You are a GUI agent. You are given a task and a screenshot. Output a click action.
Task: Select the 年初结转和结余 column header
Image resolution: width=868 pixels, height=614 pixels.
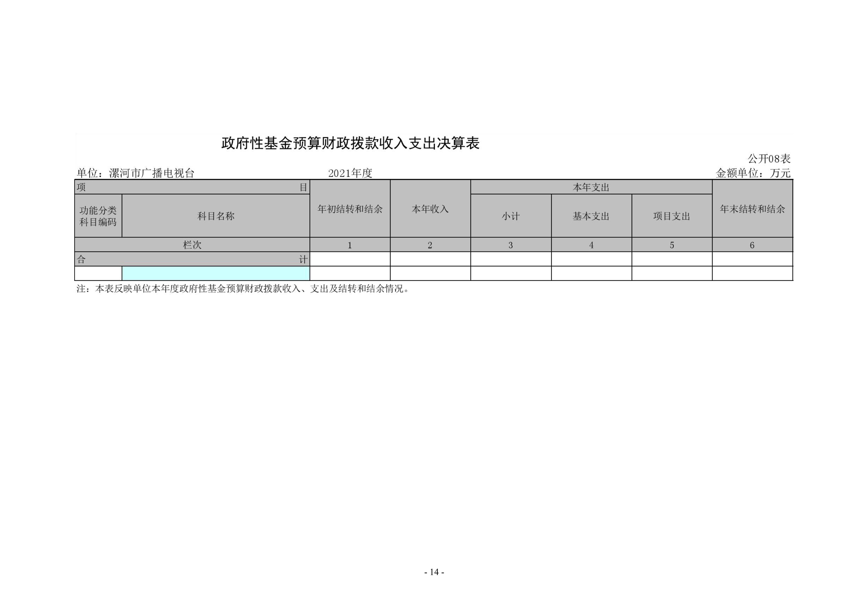click(x=350, y=209)
